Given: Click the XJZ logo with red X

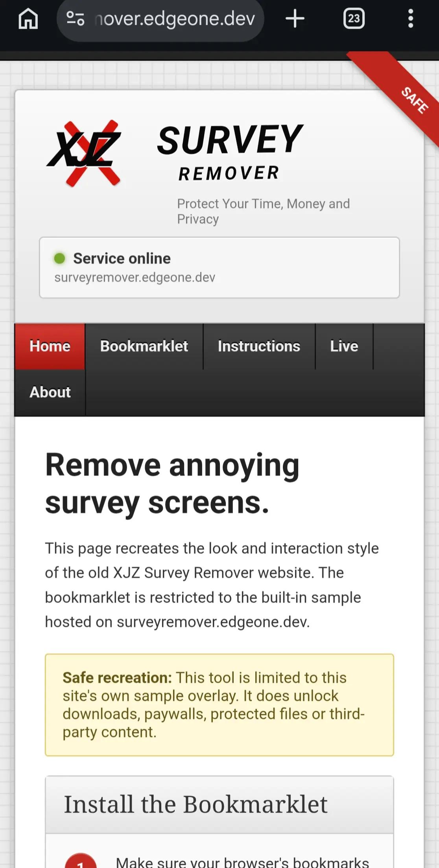Looking at the screenshot, I should tap(84, 153).
